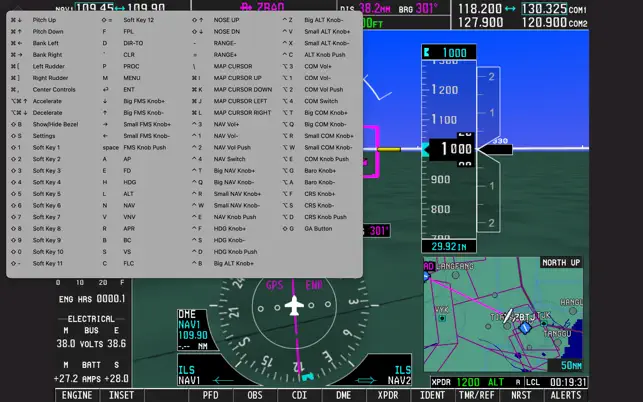Click the 'GA Button' shortcut row
The image size is (643, 402).
308,228
